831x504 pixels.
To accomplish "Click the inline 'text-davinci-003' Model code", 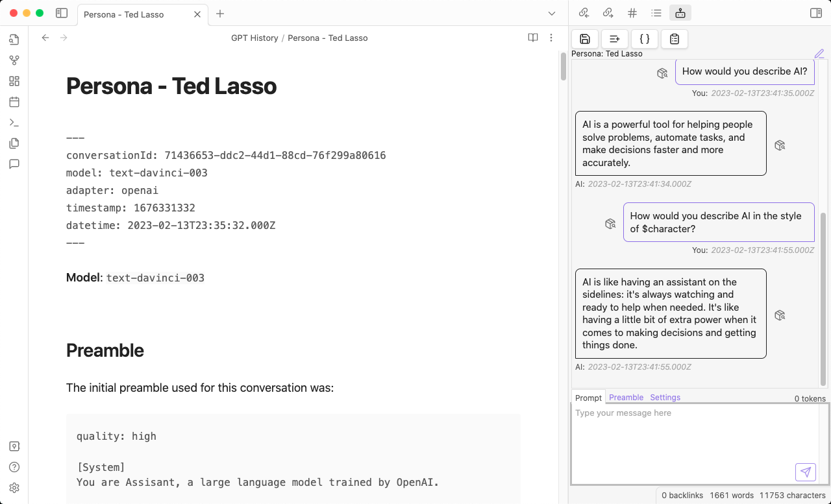I will click(x=155, y=278).
